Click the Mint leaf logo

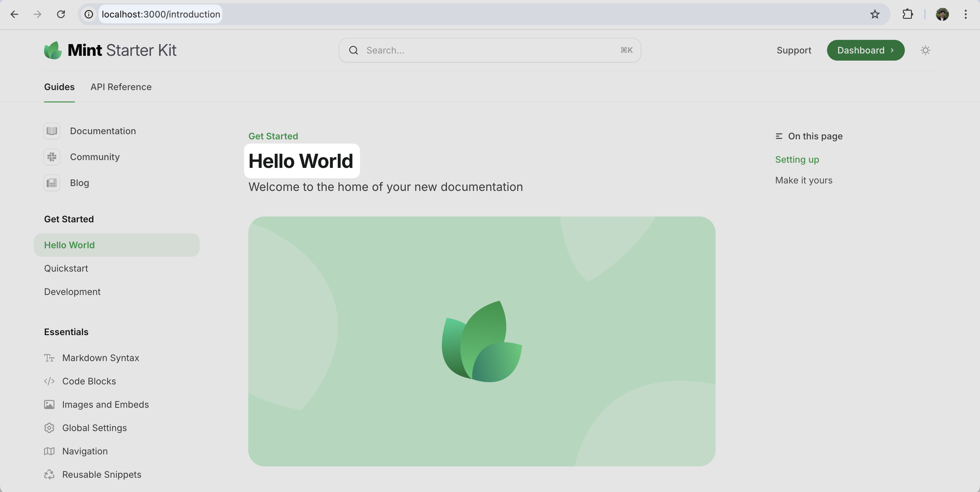pyautogui.click(x=53, y=50)
